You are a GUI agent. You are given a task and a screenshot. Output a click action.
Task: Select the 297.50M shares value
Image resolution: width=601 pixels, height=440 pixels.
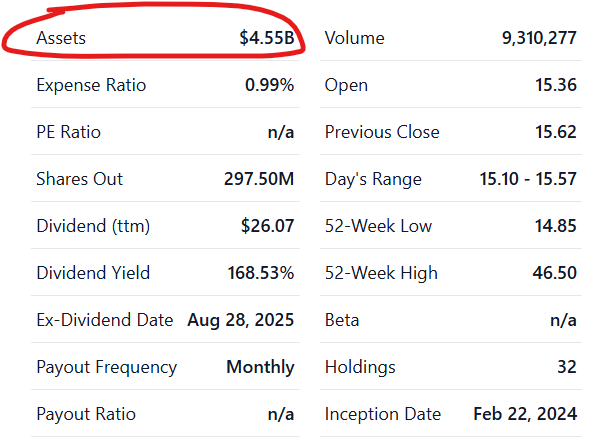[x=259, y=179]
